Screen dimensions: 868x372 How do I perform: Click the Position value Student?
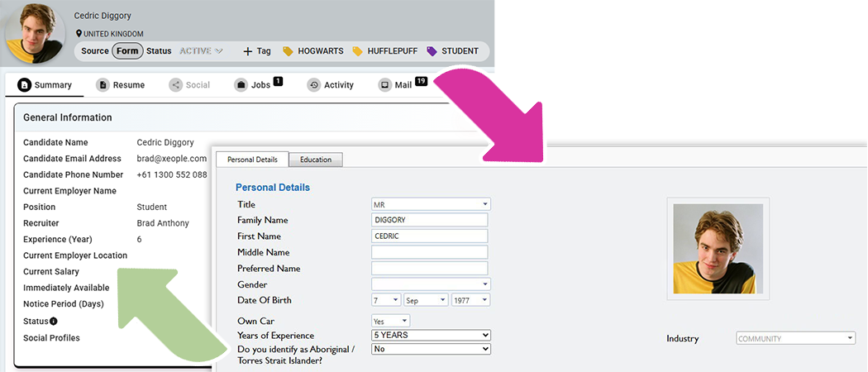(x=151, y=207)
